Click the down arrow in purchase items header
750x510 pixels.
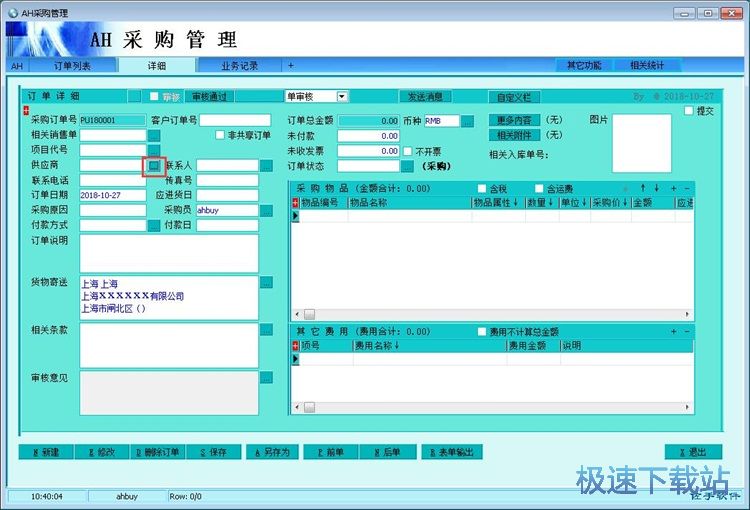point(656,188)
